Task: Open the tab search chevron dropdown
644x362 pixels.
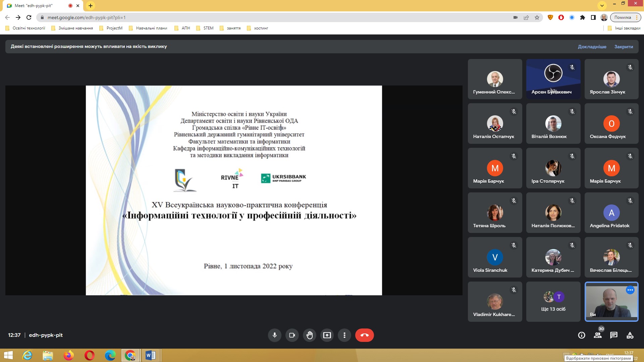Action: click(x=602, y=5)
